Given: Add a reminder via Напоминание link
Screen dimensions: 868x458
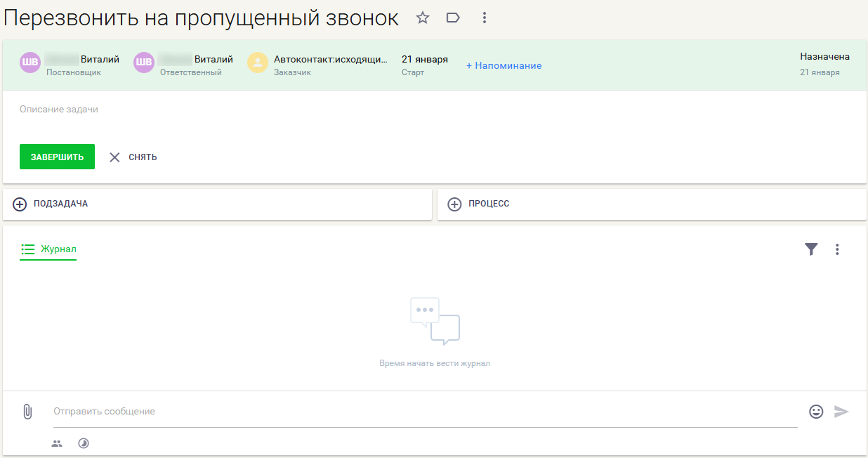Looking at the screenshot, I should click(x=504, y=65).
